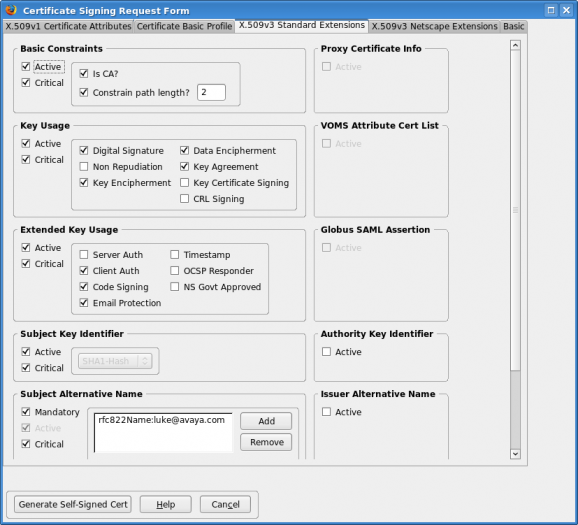Click the constrain path length field
The height and width of the screenshot is (525, 578).
tap(211, 92)
